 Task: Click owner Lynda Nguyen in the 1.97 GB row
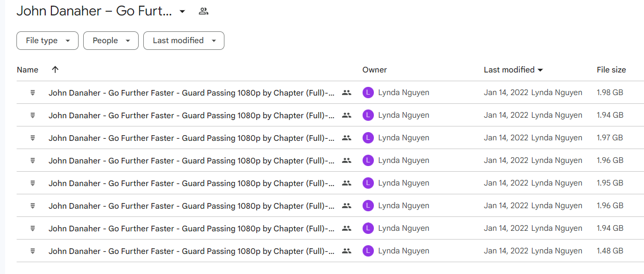(x=404, y=138)
